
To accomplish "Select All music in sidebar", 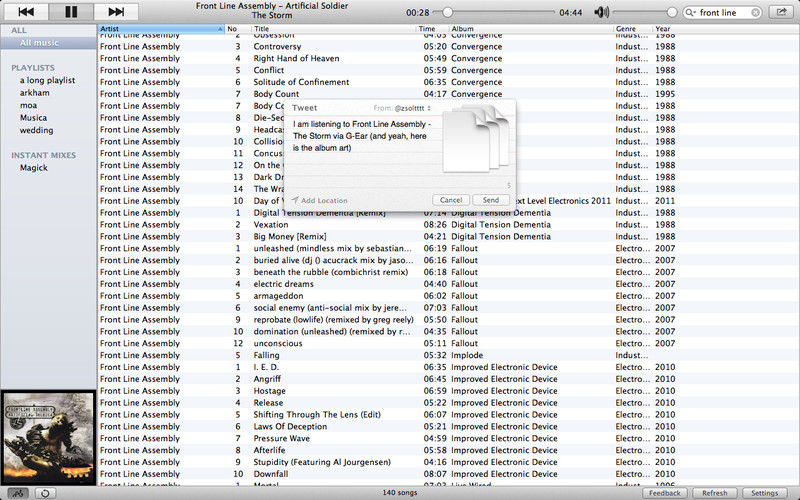I will [48, 43].
